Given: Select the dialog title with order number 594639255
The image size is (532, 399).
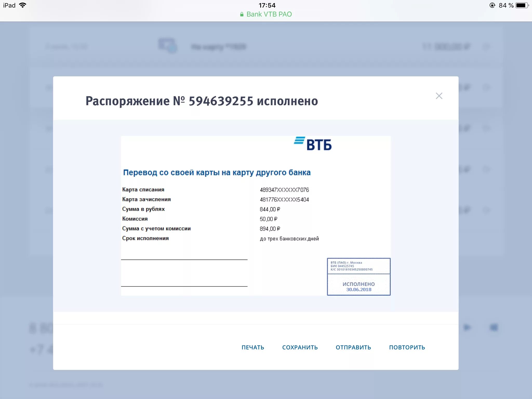Looking at the screenshot, I should pyautogui.click(x=202, y=101).
